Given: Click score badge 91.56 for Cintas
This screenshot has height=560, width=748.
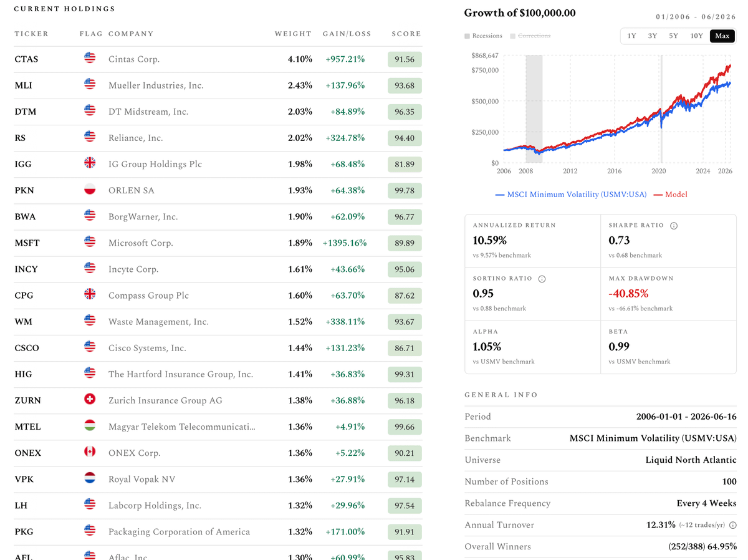Looking at the screenshot, I should coord(405,59).
